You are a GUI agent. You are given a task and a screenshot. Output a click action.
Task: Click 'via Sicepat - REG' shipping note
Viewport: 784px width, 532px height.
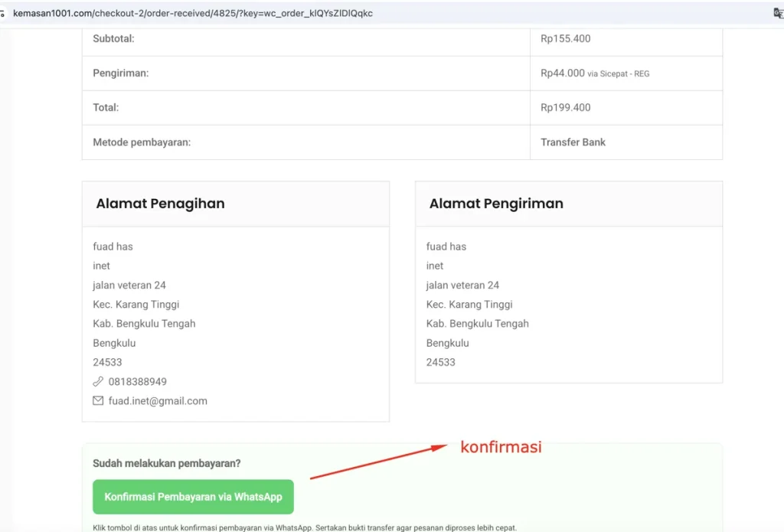[619, 73]
